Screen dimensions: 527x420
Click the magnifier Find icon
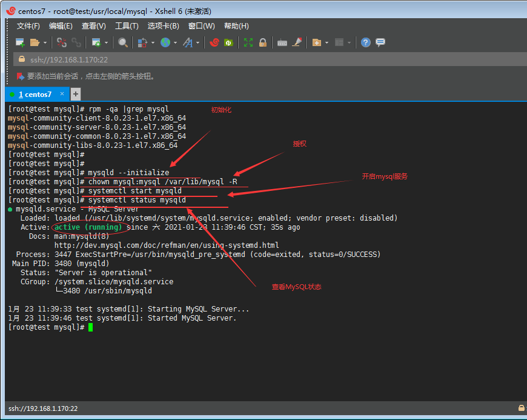click(123, 42)
